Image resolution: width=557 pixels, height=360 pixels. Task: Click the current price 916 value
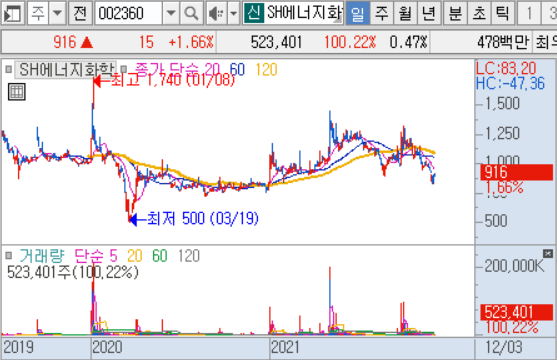(x=65, y=42)
